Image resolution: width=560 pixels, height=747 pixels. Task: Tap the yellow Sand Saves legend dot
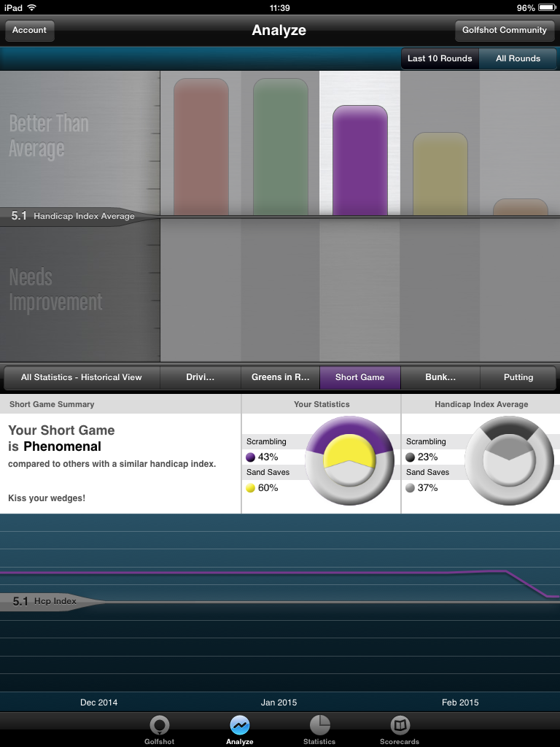point(251,488)
